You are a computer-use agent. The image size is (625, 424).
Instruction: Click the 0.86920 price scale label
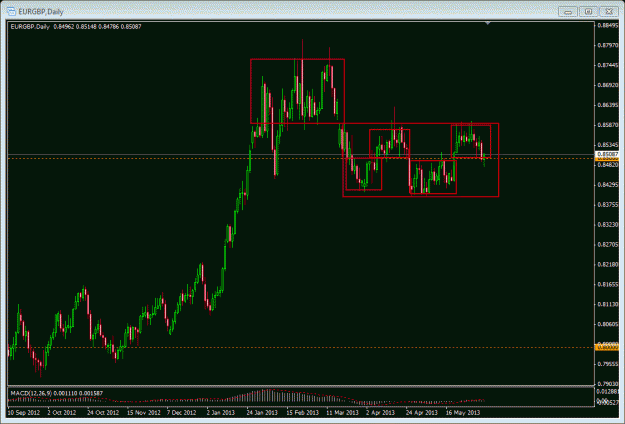607,85
